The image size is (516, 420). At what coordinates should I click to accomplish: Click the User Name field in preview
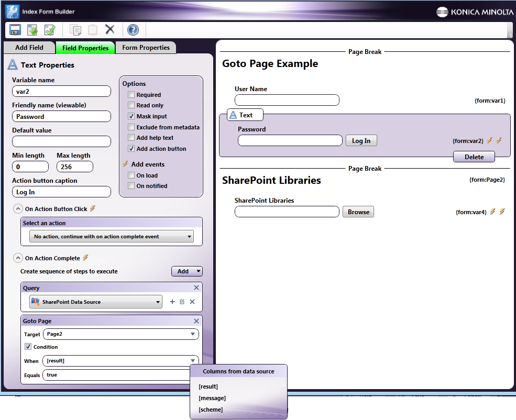click(287, 100)
